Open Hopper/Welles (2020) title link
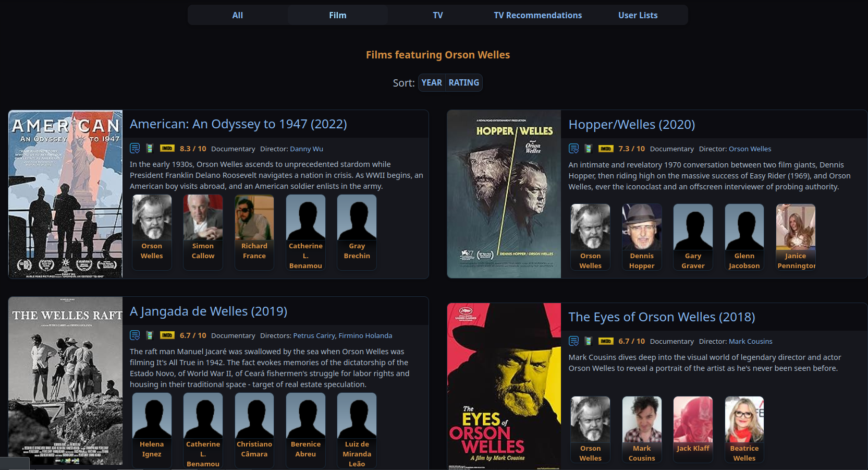Viewport: 868px width, 470px height. click(x=632, y=125)
